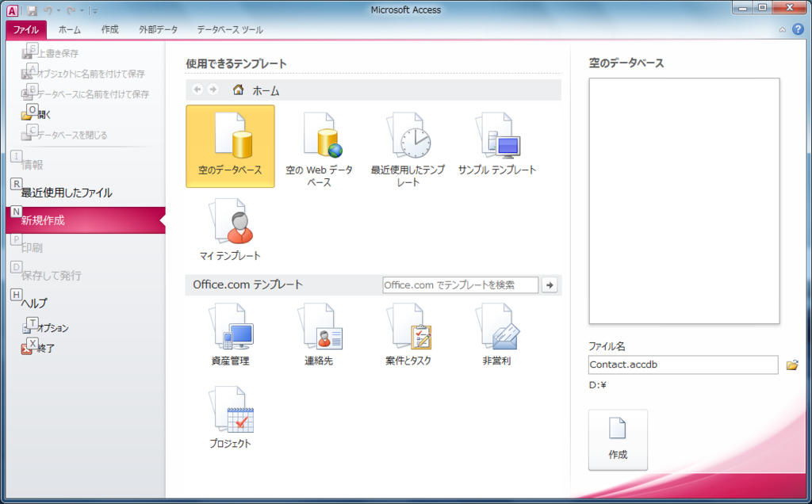Switch to the ホーム ribbon tab

[x=70, y=29]
